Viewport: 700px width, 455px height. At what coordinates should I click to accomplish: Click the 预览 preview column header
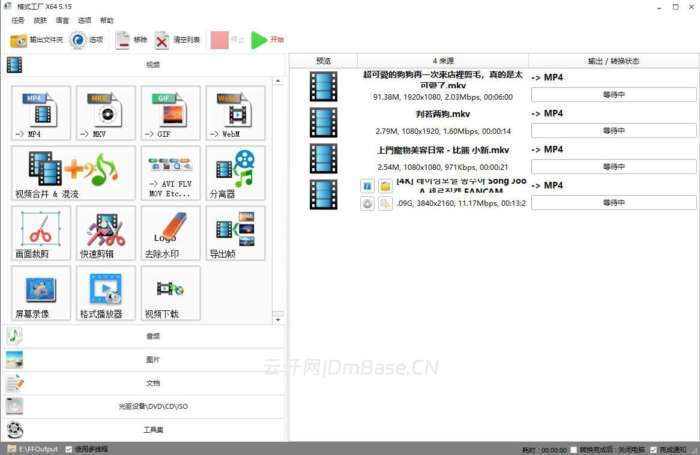pos(323,61)
